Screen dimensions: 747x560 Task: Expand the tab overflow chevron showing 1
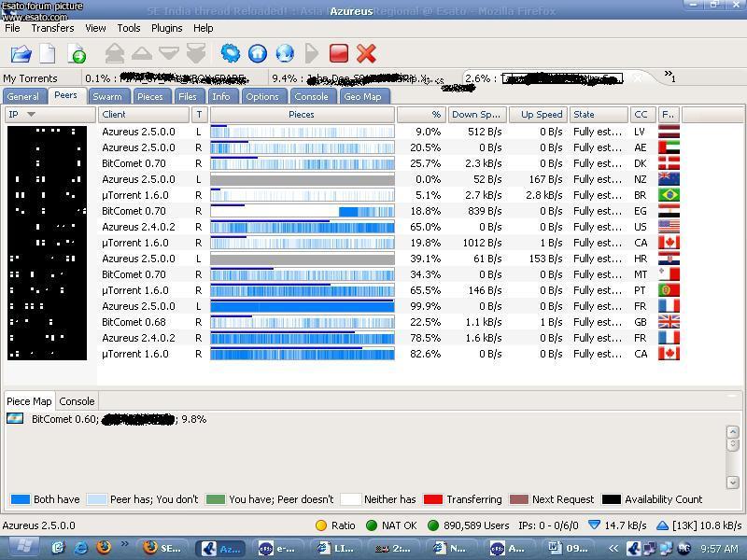669,76
